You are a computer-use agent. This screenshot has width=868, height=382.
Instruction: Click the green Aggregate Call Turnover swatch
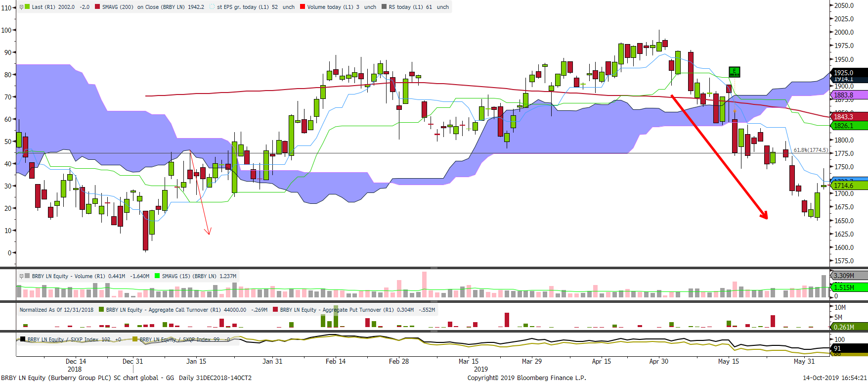point(101,310)
